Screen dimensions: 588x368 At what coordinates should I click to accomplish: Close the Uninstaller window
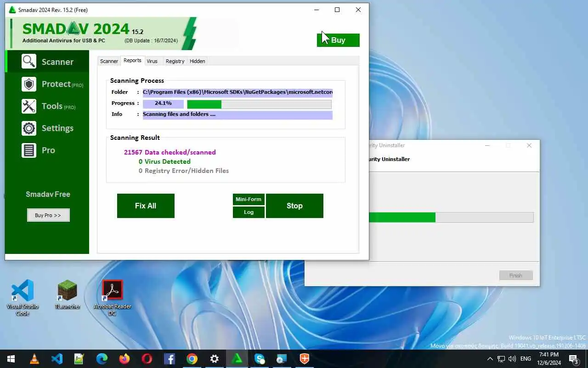[x=529, y=145]
